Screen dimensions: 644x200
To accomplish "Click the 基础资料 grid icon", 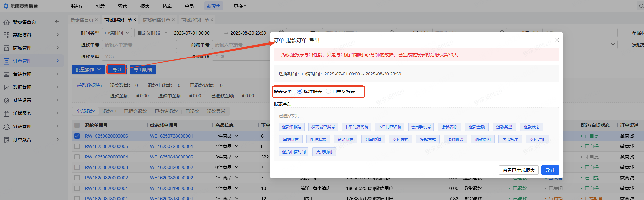I will pyautogui.click(x=7, y=35).
